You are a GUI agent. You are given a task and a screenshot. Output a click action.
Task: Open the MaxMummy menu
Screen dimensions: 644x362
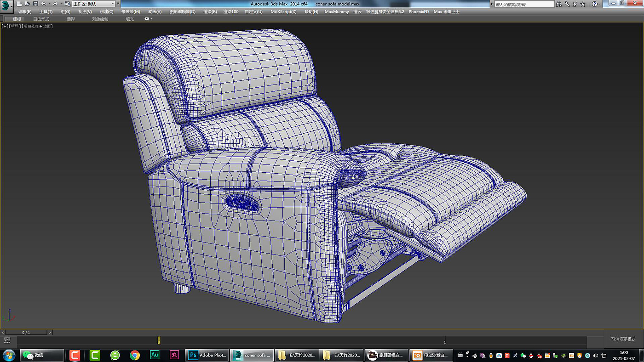pos(337,11)
